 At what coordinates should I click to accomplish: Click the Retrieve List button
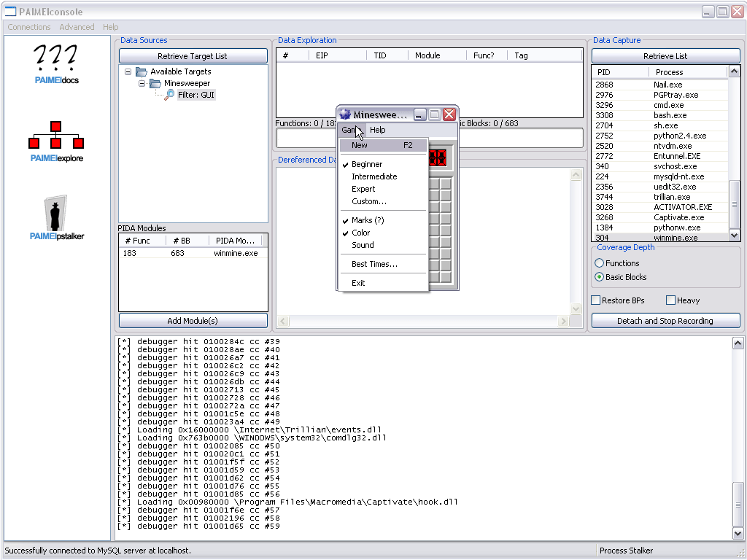coord(665,55)
